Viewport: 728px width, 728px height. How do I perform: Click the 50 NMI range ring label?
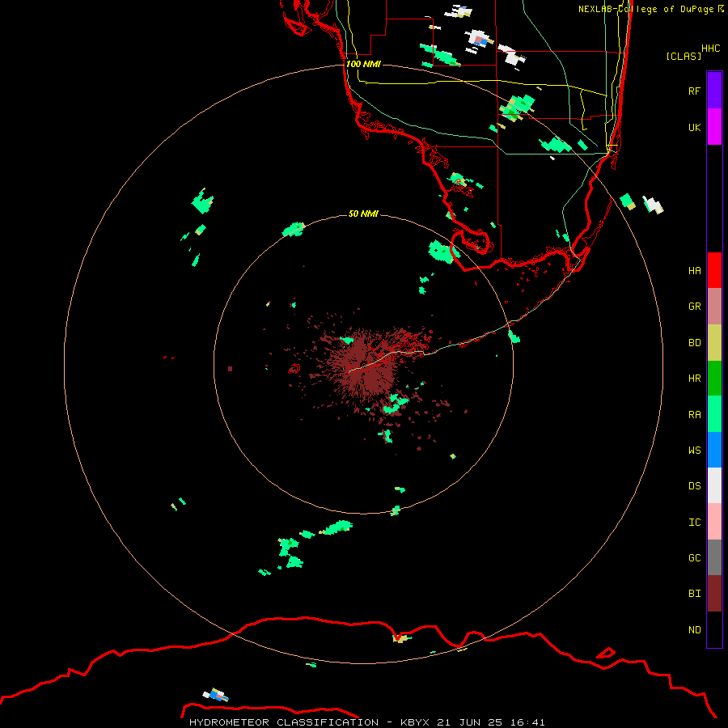pyautogui.click(x=363, y=214)
